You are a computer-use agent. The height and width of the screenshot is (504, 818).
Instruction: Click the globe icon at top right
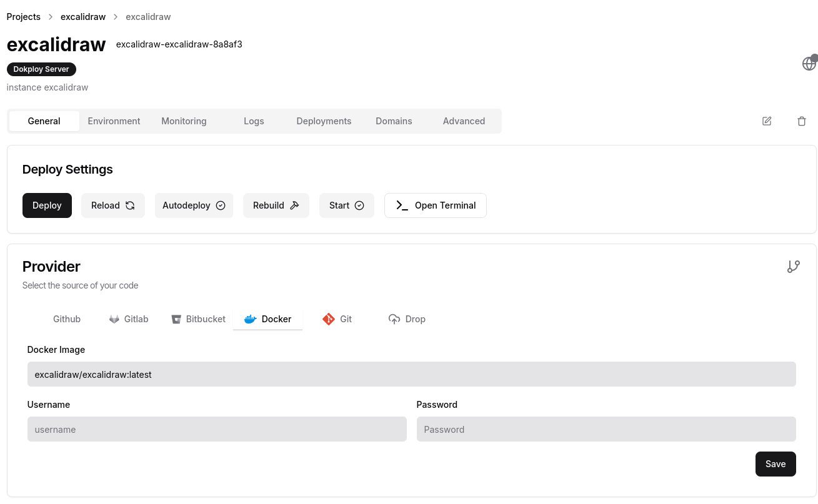pos(809,64)
